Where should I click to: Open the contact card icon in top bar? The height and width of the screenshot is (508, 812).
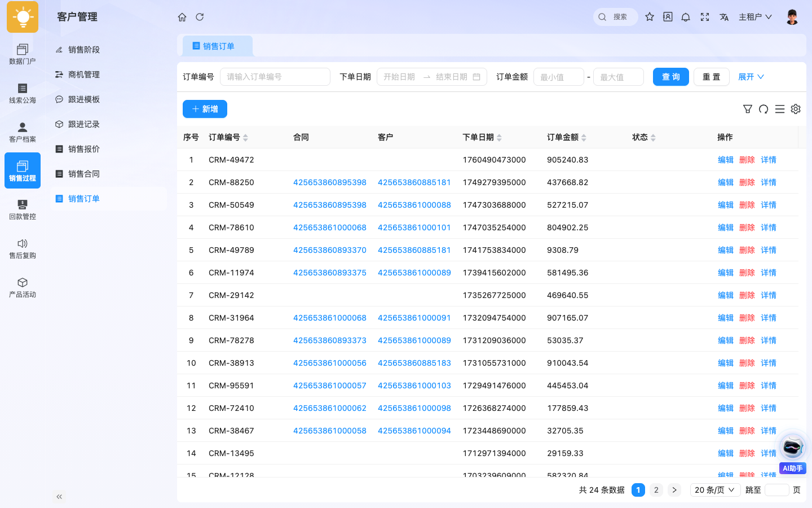(668, 17)
